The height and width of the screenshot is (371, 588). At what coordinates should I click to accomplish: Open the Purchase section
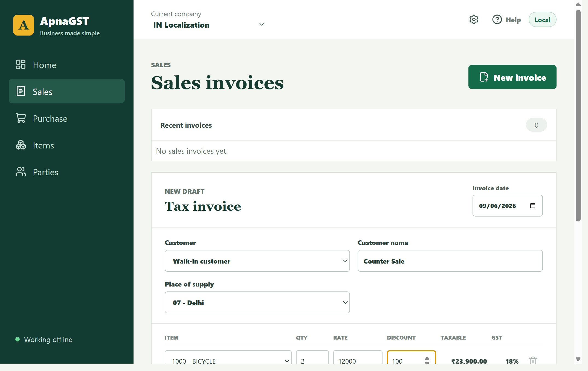pyautogui.click(x=67, y=118)
